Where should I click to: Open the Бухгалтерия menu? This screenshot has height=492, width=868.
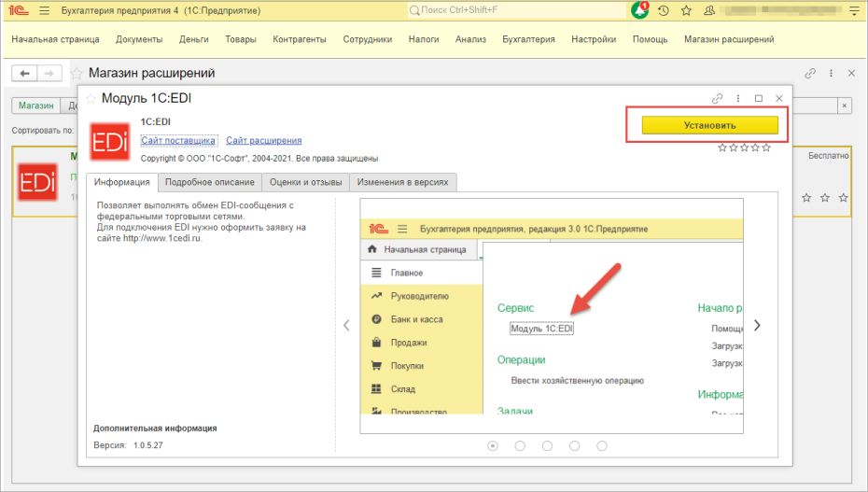[528, 39]
